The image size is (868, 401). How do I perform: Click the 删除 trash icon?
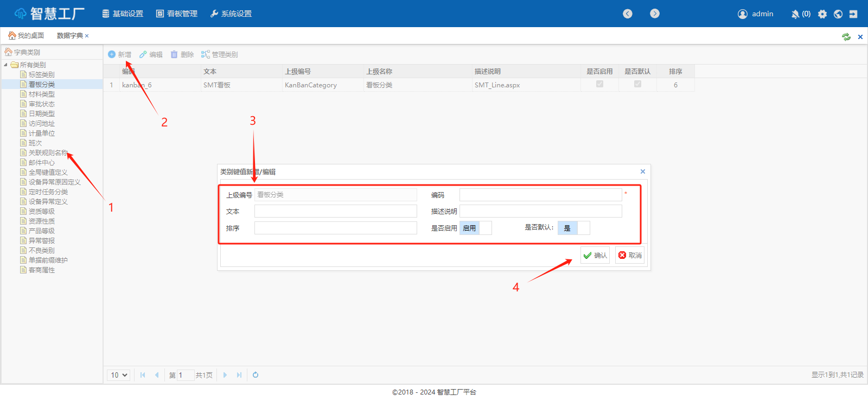(174, 54)
